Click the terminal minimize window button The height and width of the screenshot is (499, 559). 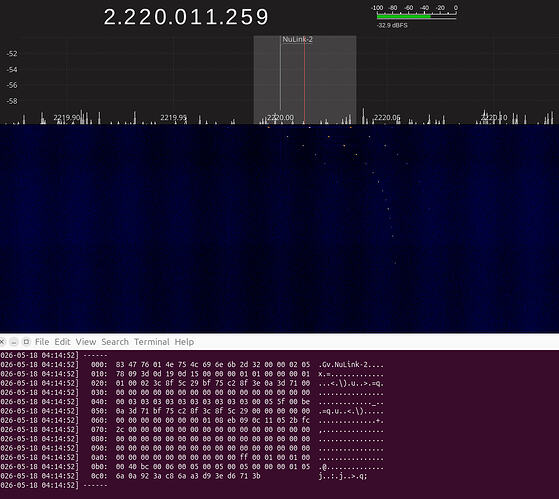(14, 342)
